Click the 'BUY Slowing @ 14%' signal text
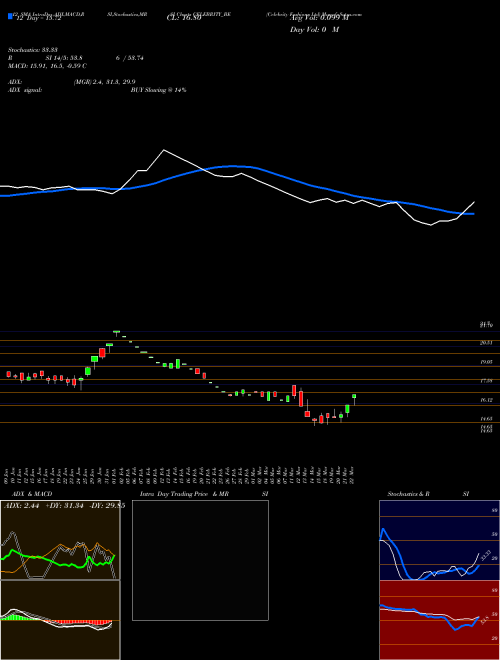Screen dimensions: 500x660 pos(159,90)
